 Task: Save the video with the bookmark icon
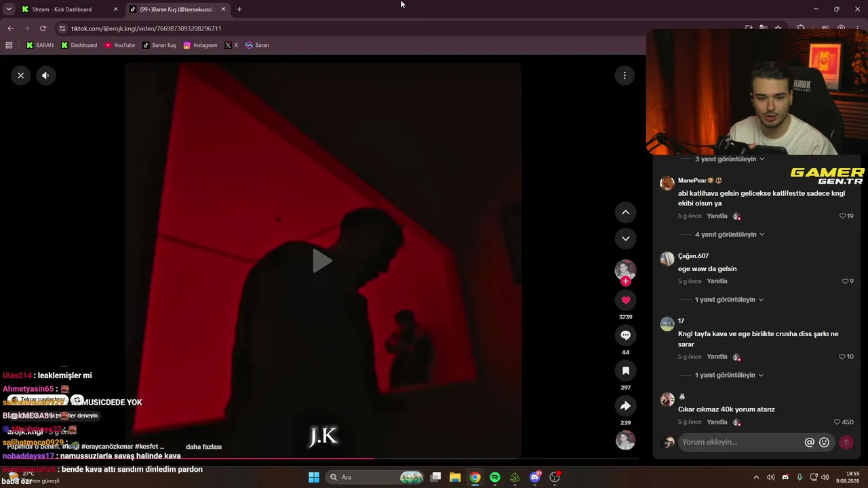pos(625,370)
